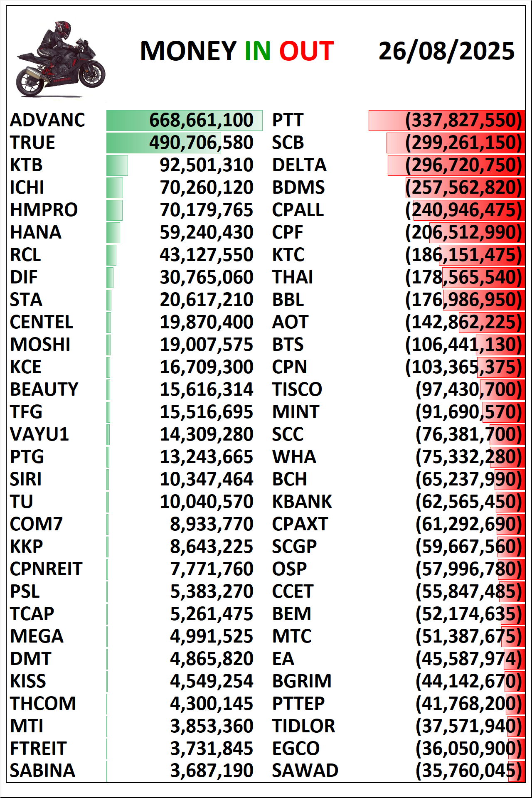Click the SABINA ticker cell
This screenshot has width=532, height=798.
(x=42, y=771)
